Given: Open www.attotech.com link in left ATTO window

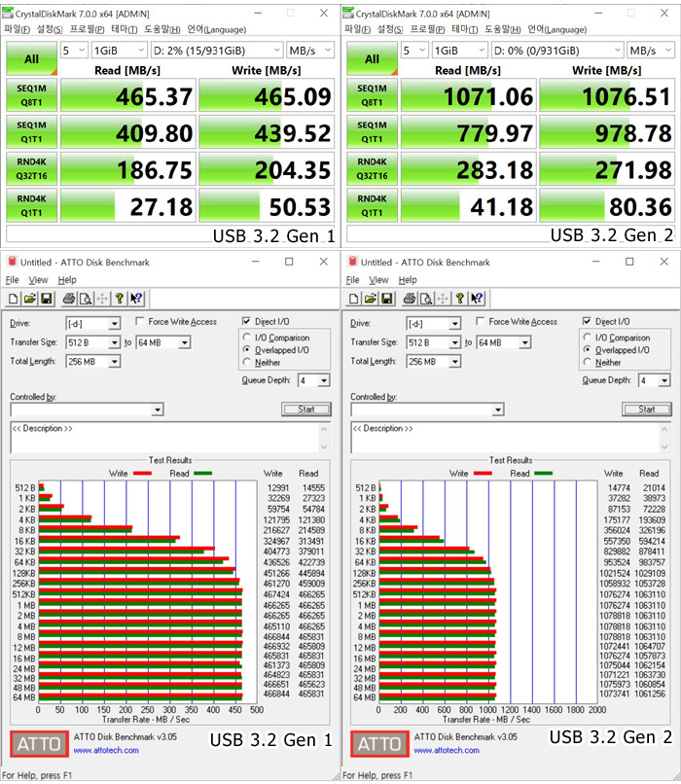Looking at the screenshot, I should coord(106,750).
